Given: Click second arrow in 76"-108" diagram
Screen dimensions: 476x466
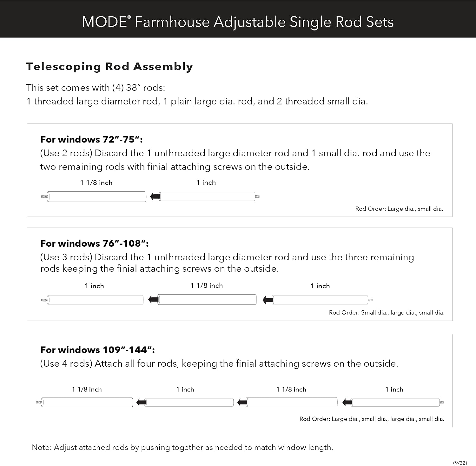Looking at the screenshot, I should (268, 300).
